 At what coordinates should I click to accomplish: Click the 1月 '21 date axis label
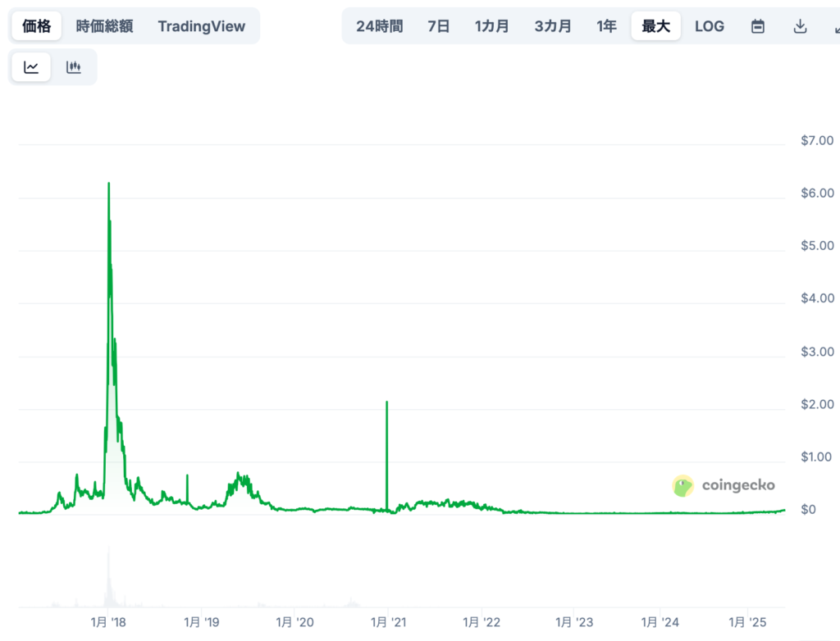pyautogui.click(x=388, y=621)
